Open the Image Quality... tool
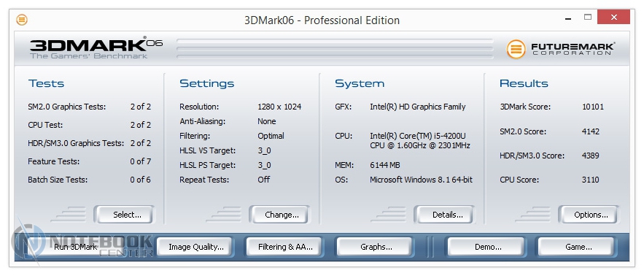This screenshot has height=276, width=644. (194, 247)
